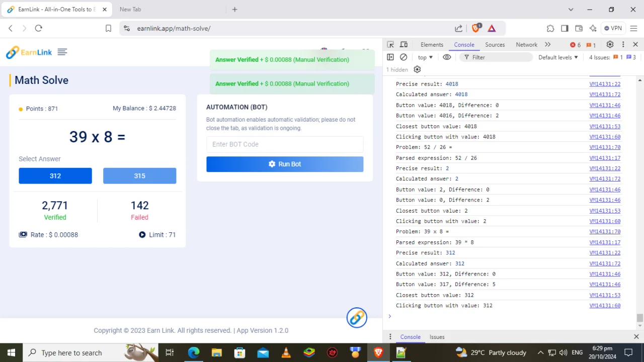644x362 pixels.
Task: Open the DevTools customize three-dot menu
Action: tap(623, 45)
